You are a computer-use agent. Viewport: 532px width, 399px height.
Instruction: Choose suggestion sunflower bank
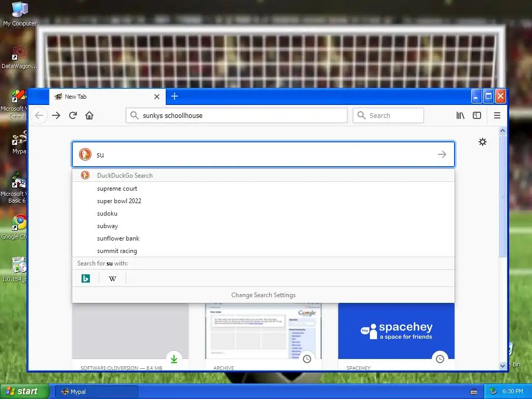263,238
